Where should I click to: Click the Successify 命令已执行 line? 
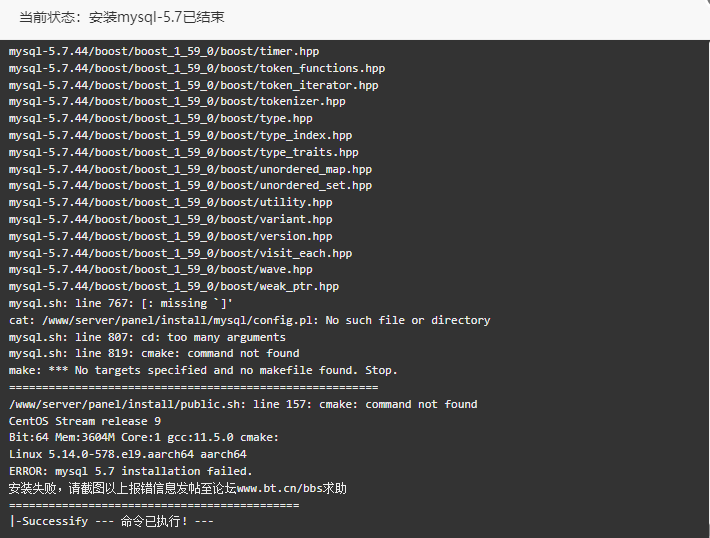[x=111, y=522]
